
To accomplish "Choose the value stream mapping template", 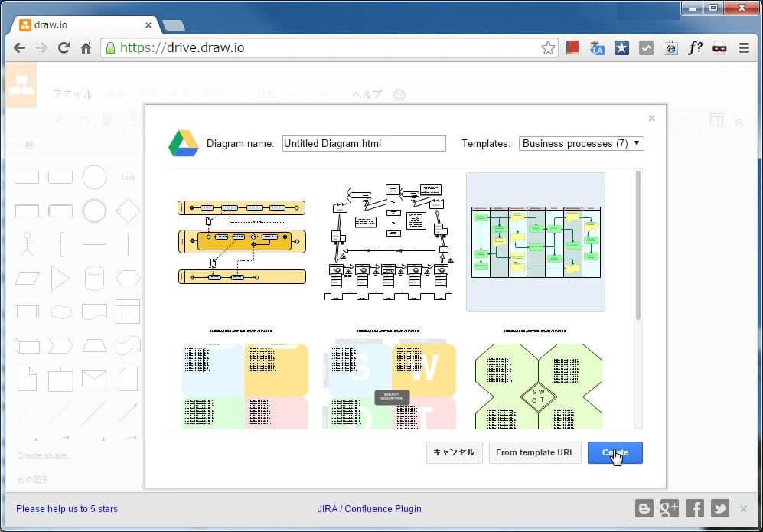I will pyautogui.click(x=389, y=242).
